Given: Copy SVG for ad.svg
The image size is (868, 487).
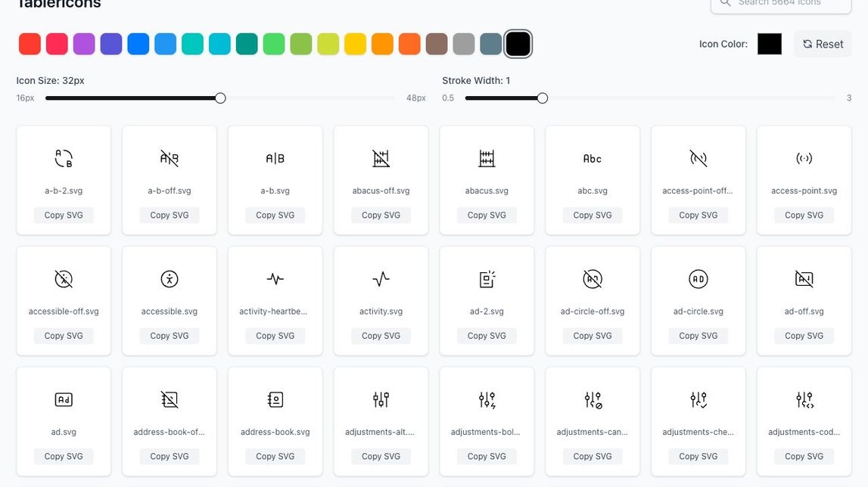Looking at the screenshot, I should click(64, 457).
